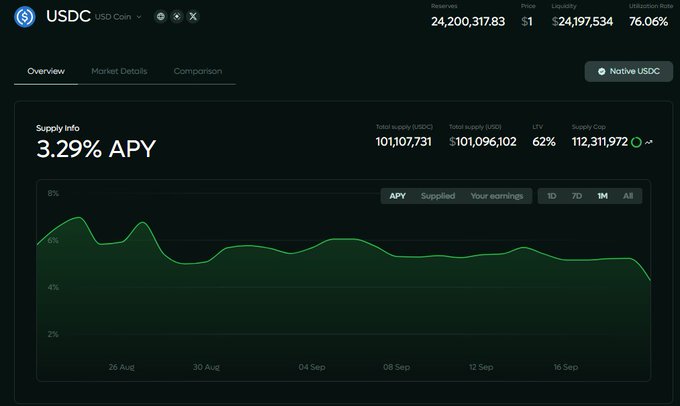Click the 4% y-axis label
Viewport: 680px width, 406px height.
click(53, 287)
